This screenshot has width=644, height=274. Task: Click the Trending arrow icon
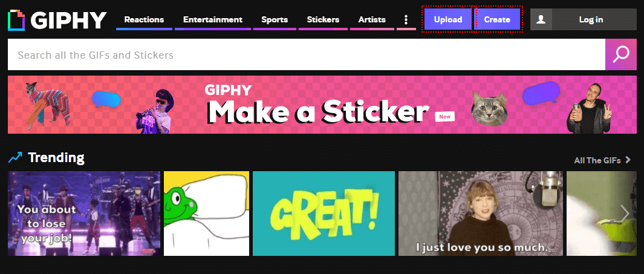15,157
